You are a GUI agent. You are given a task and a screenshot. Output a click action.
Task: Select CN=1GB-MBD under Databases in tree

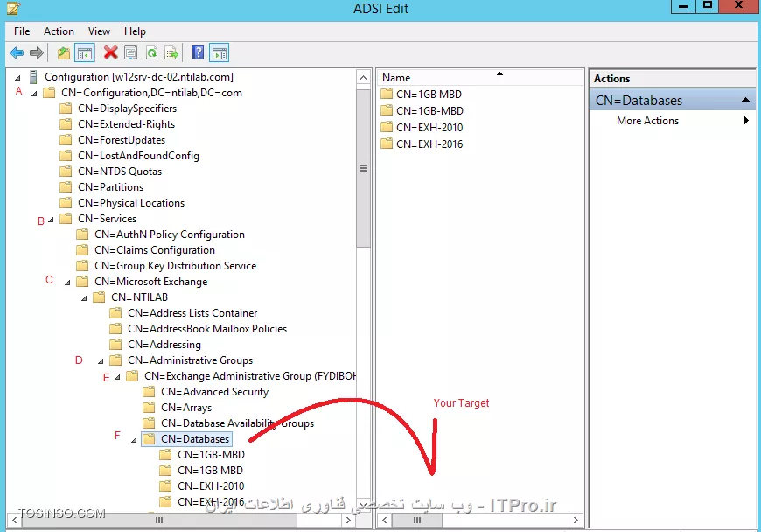pos(211,455)
